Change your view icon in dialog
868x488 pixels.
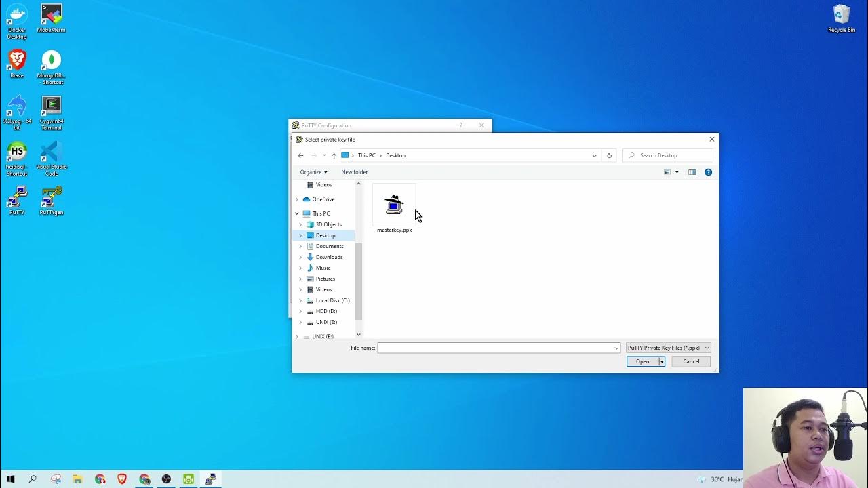click(667, 172)
